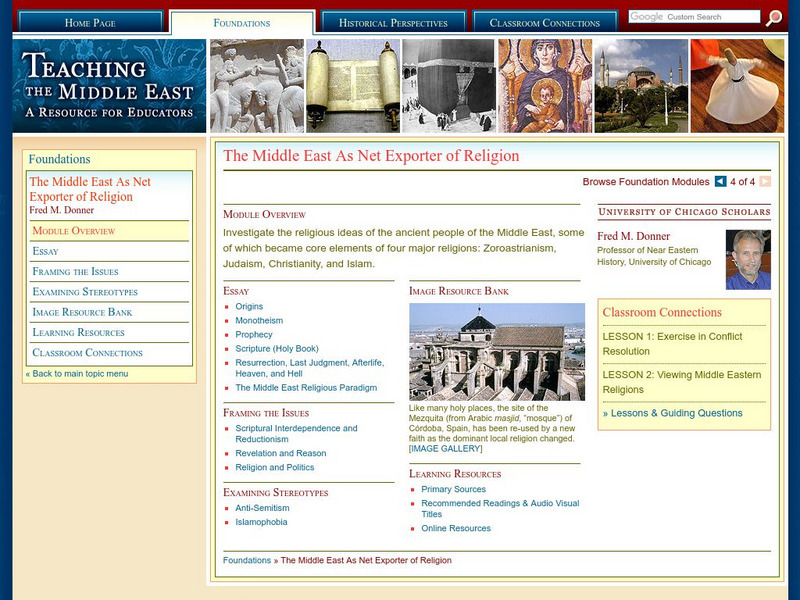Open Lessons & Guiding Questions link

click(x=672, y=413)
